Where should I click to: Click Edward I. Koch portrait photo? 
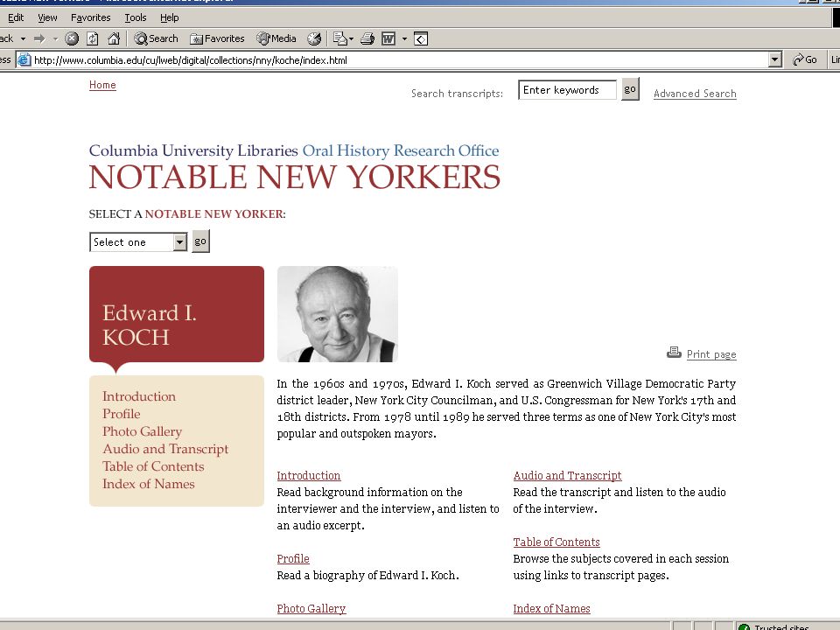[x=338, y=314]
